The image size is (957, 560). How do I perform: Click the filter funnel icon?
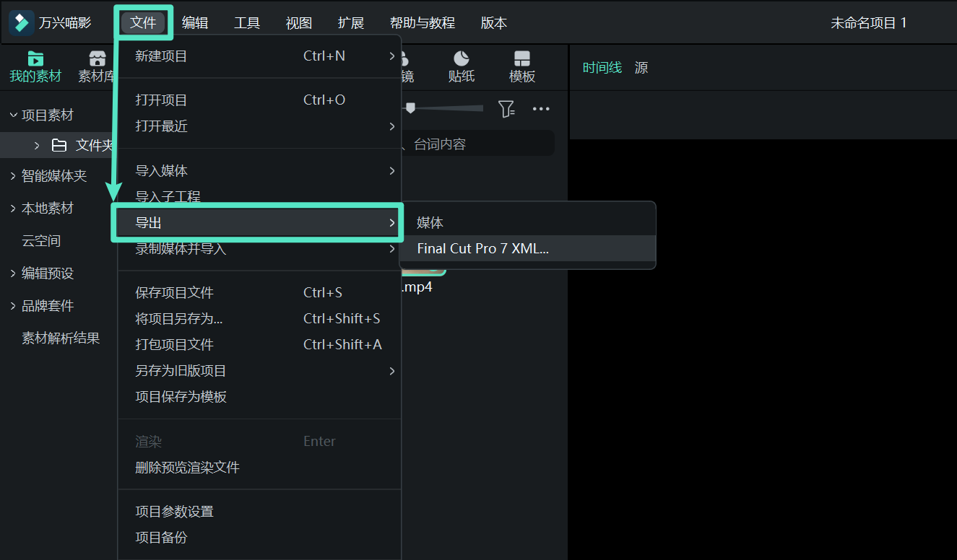tap(506, 109)
